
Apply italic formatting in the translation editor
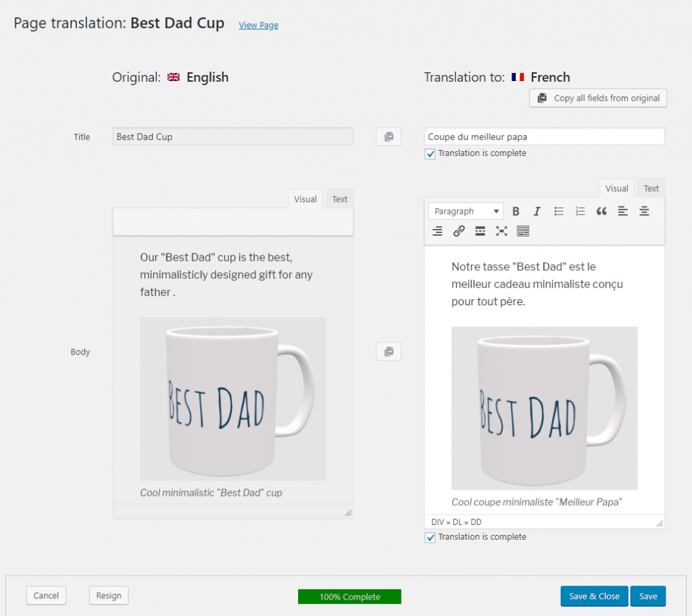tap(537, 211)
